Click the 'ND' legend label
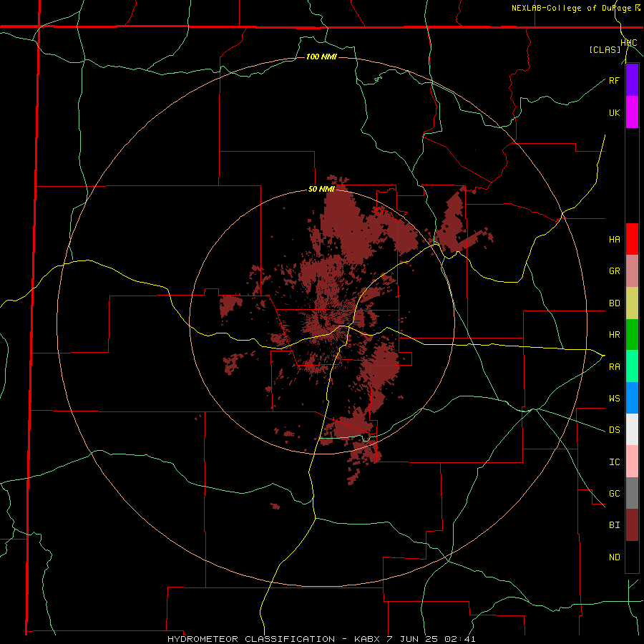Screen dimensions: 644x644 614,557
